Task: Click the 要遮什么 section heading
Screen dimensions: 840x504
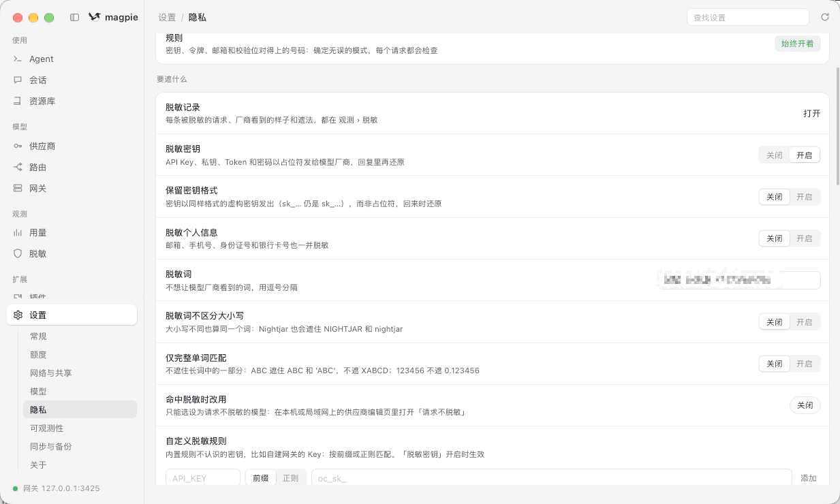Action: (x=172, y=79)
